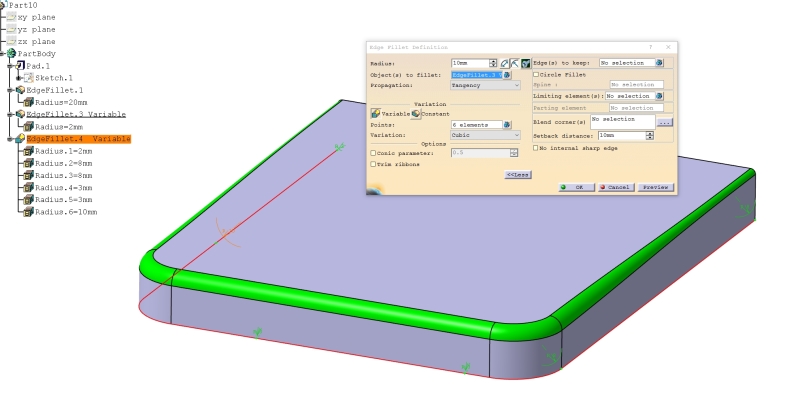Select the Sketch.1 label in tree
The width and height of the screenshot is (800, 393).
pyautogui.click(x=54, y=78)
